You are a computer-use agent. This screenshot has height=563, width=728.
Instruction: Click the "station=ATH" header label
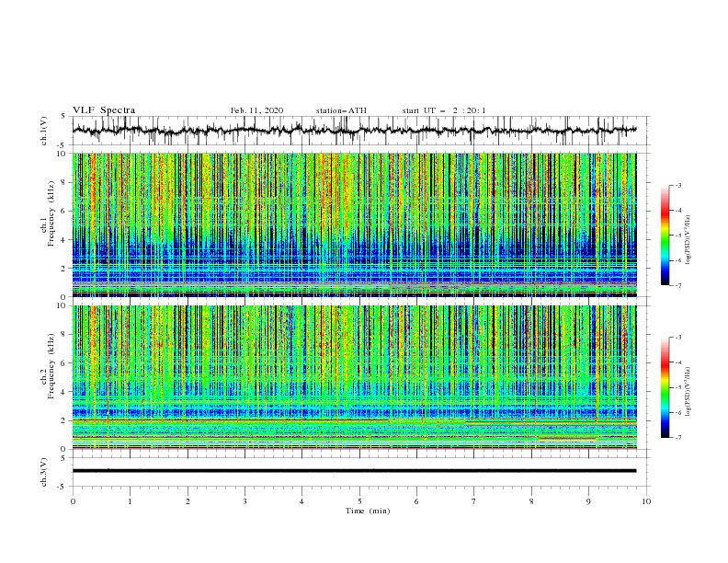coord(341,110)
